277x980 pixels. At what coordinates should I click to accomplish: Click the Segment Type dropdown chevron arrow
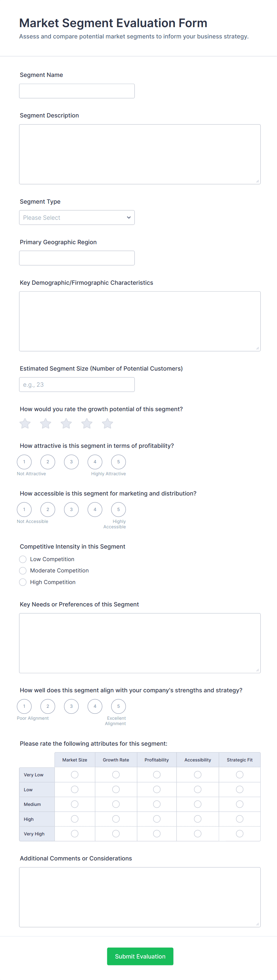point(129,218)
